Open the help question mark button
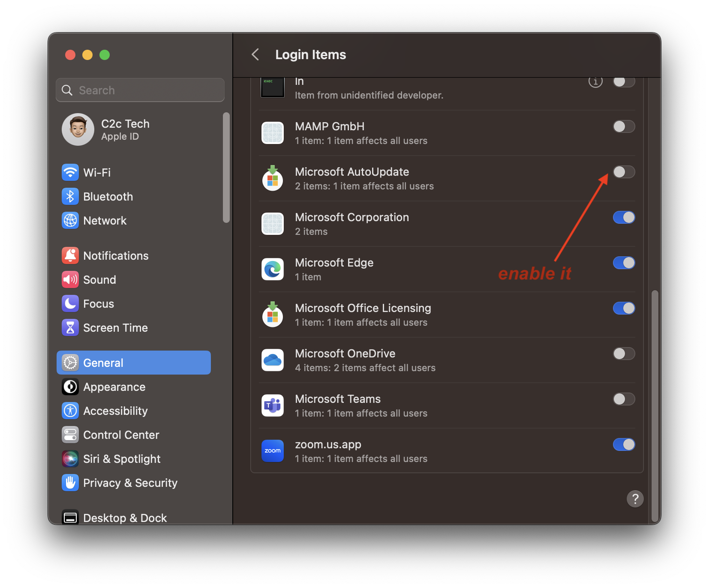Image resolution: width=709 pixels, height=588 pixels. point(635,499)
